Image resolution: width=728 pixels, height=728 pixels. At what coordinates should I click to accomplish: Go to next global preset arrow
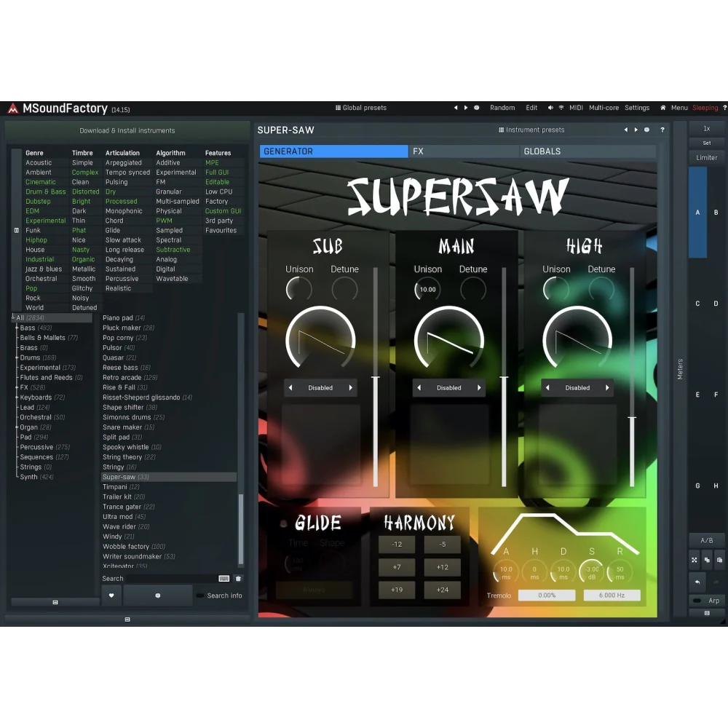pyautogui.click(x=466, y=108)
